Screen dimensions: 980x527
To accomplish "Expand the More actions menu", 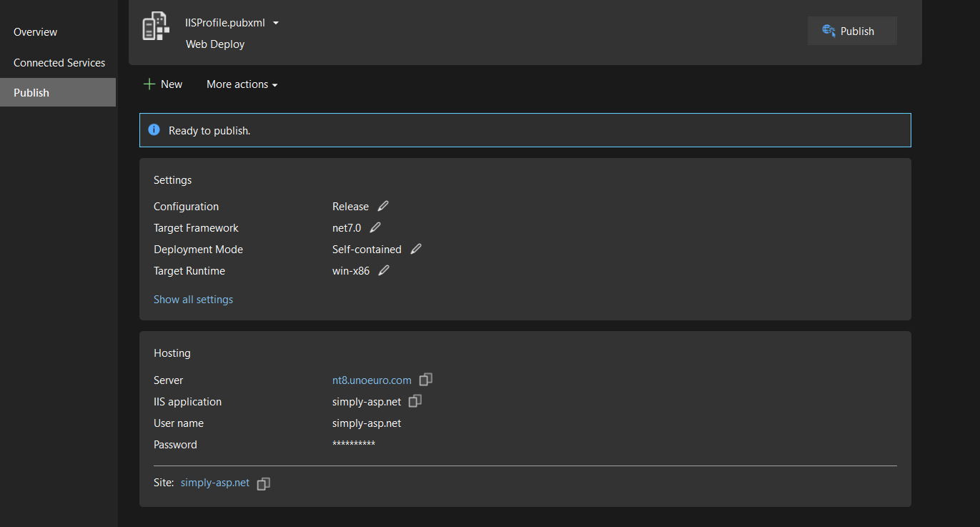I will click(x=242, y=84).
